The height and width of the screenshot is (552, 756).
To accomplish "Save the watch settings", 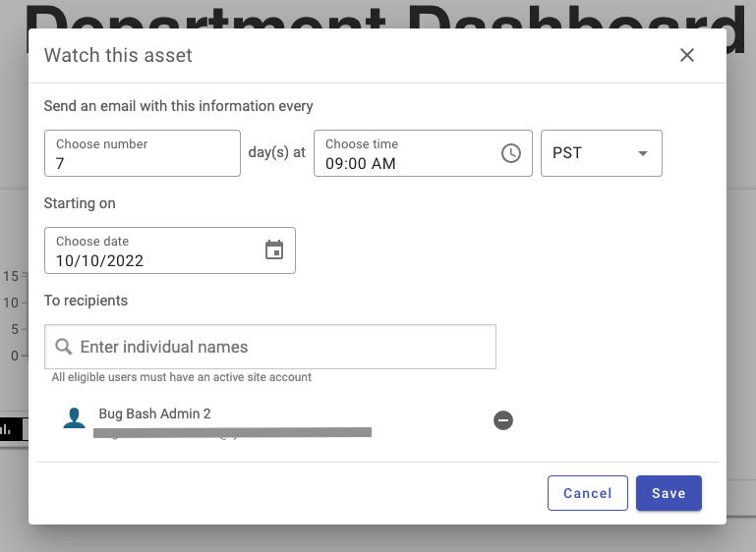I will point(669,493).
